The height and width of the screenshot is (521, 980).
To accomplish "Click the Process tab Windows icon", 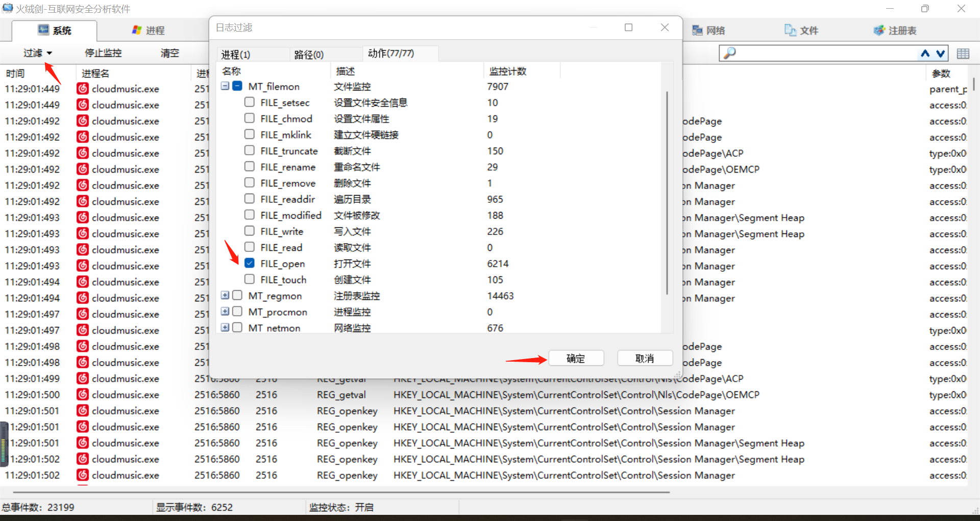I will [x=137, y=30].
